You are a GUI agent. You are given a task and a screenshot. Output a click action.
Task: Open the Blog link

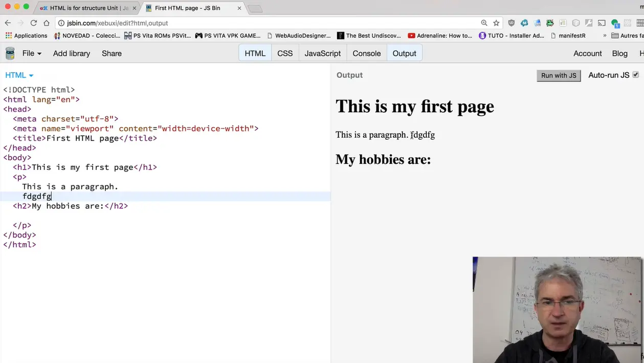pyautogui.click(x=619, y=53)
